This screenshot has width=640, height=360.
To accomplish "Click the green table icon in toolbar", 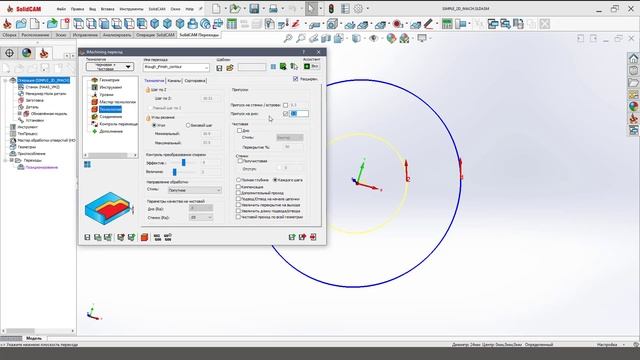I will pyautogui.click(x=231, y=24).
